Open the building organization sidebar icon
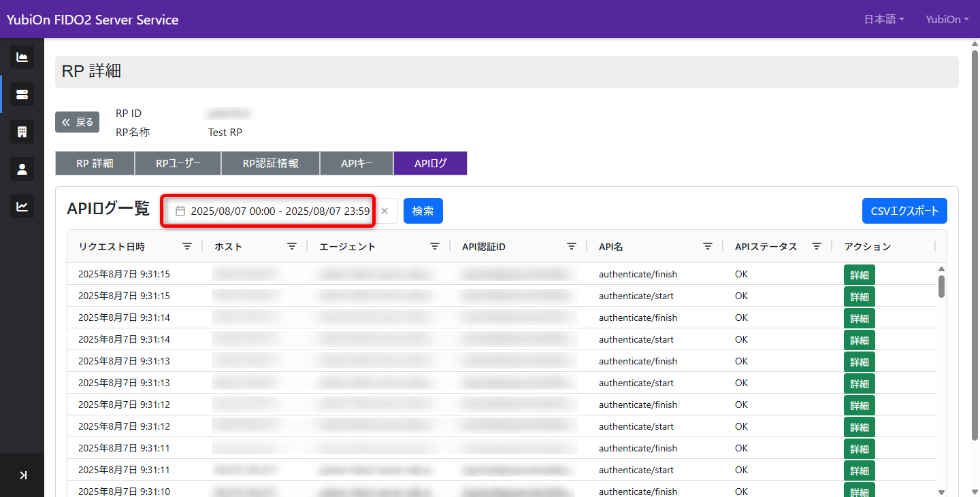The image size is (980, 497). click(x=22, y=132)
